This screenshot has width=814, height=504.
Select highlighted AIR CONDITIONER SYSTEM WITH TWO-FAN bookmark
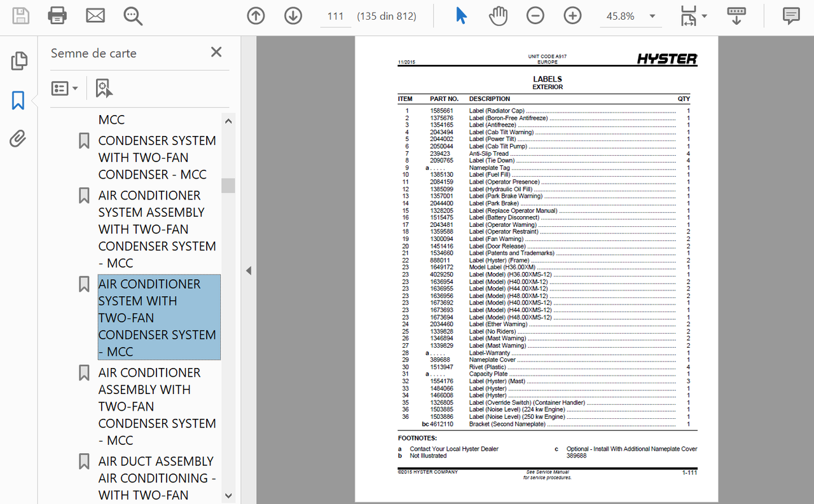tap(159, 318)
